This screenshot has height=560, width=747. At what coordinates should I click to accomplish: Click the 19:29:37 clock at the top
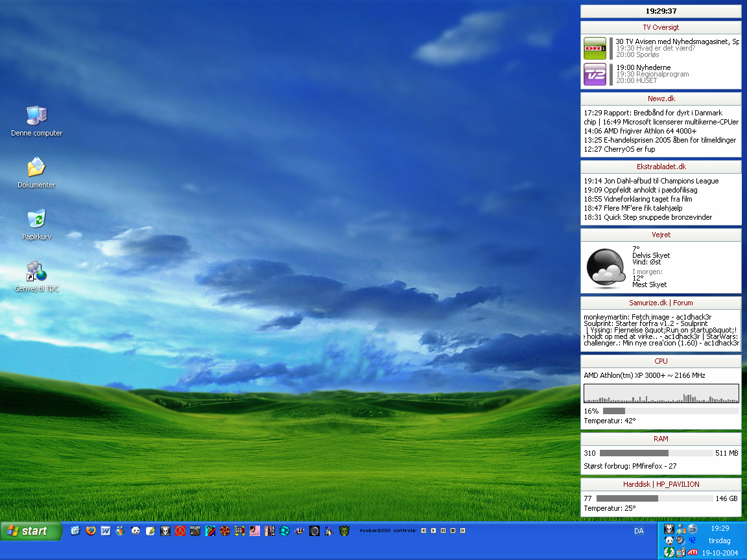click(661, 11)
